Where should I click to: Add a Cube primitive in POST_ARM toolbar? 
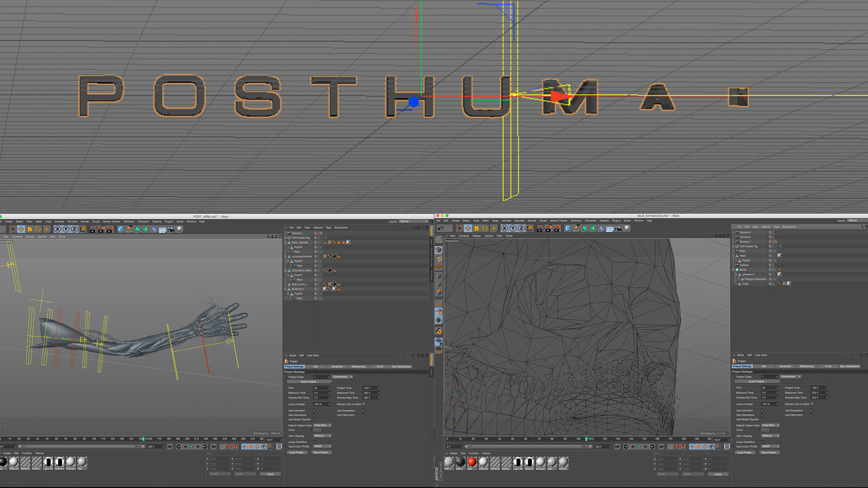(x=121, y=230)
